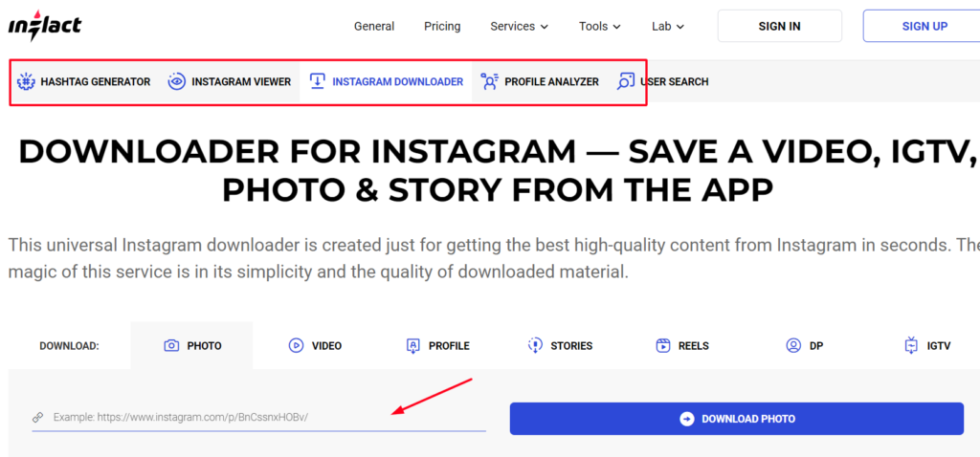Click the User Search icon
Screen dimensions: 980x457
625,82
